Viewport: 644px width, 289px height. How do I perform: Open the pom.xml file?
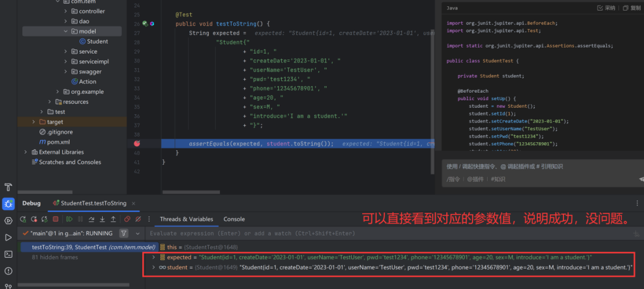54,142
